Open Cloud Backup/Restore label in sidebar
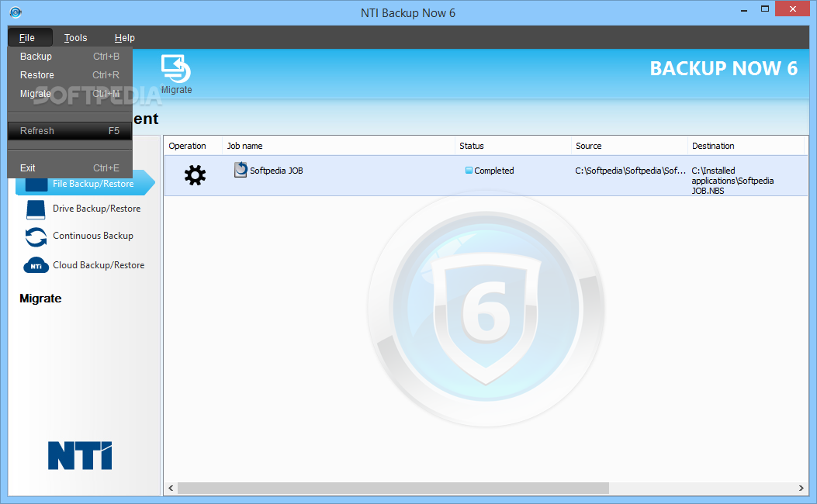 point(99,265)
